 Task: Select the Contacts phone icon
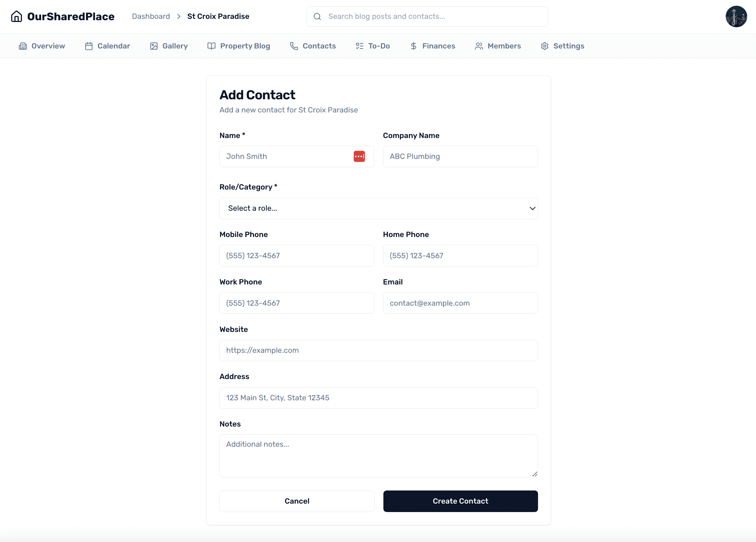293,46
